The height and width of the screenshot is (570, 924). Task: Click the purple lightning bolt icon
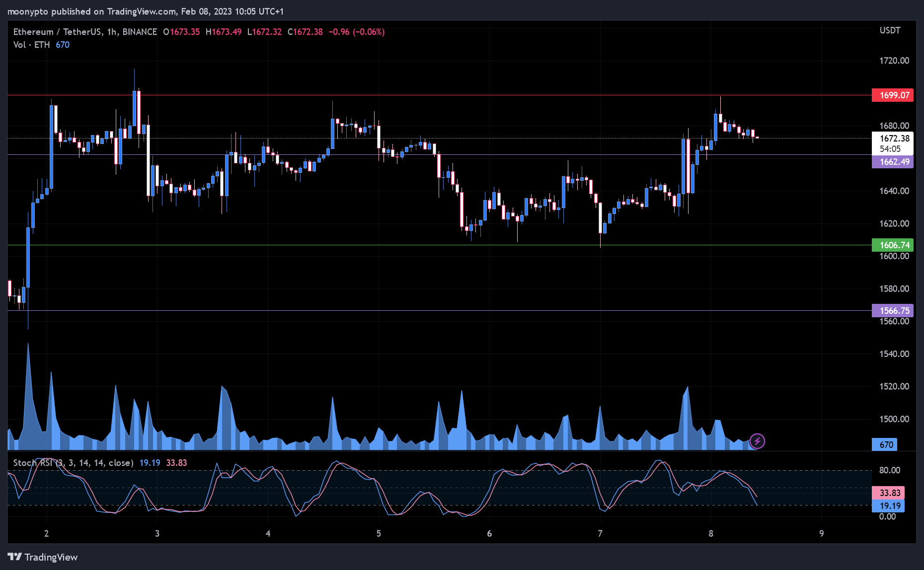(757, 441)
